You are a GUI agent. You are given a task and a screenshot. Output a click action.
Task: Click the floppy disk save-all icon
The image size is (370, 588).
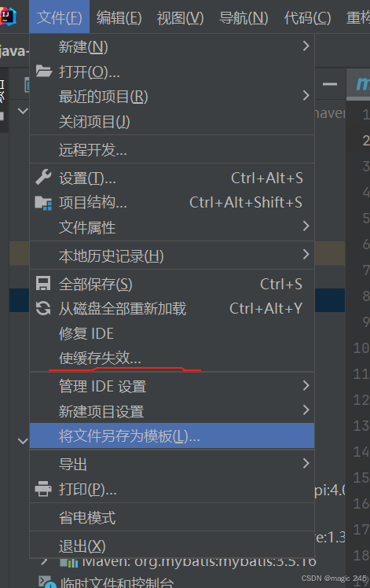(43, 284)
